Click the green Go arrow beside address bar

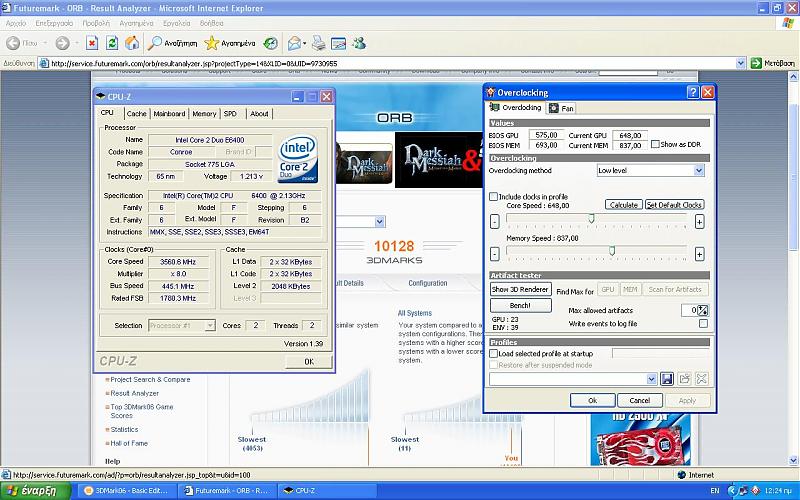pyautogui.click(x=756, y=63)
